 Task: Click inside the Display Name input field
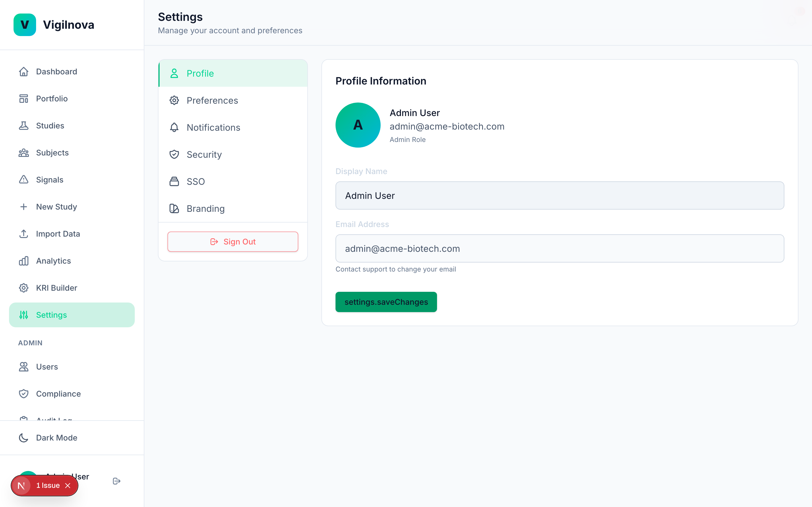(x=559, y=195)
